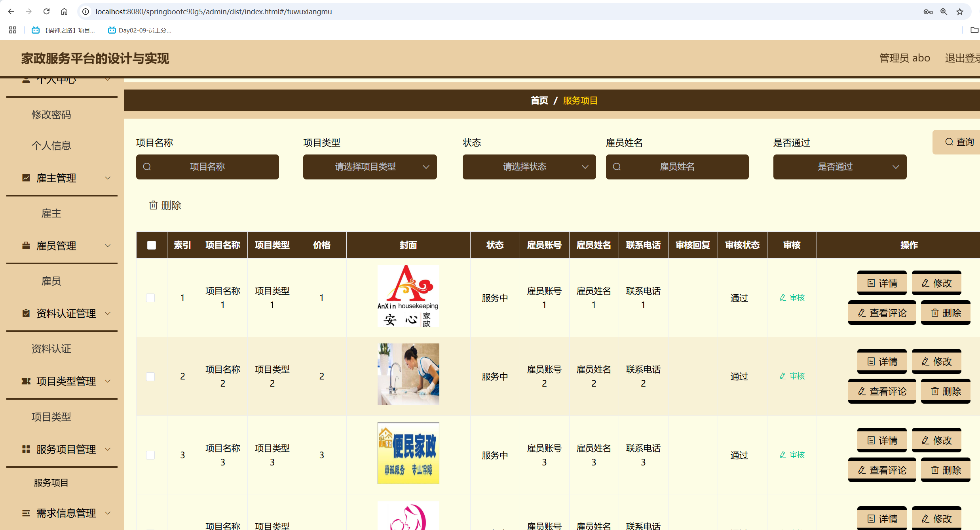Open 详情 for row 2
This screenshot has width=980, height=530.
pyautogui.click(x=882, y=361)
